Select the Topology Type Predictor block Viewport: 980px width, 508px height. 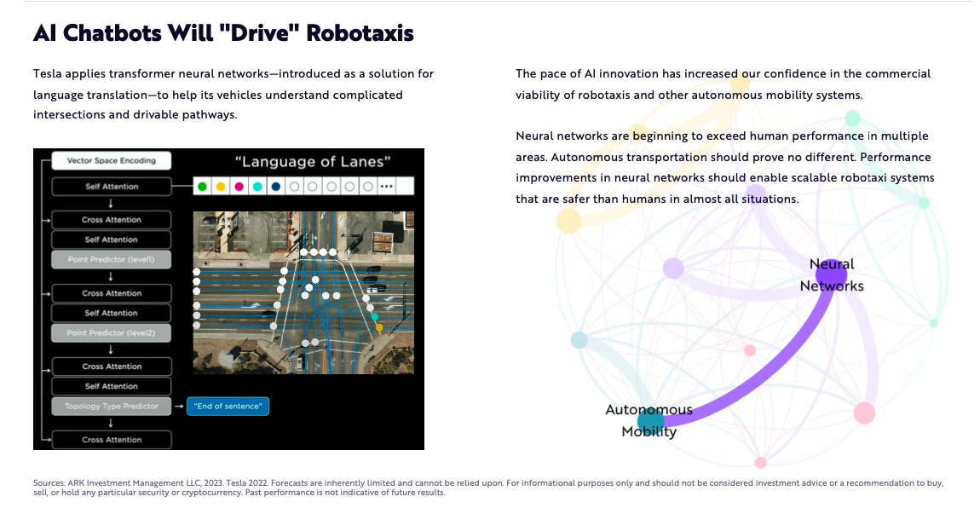(112, 407)
